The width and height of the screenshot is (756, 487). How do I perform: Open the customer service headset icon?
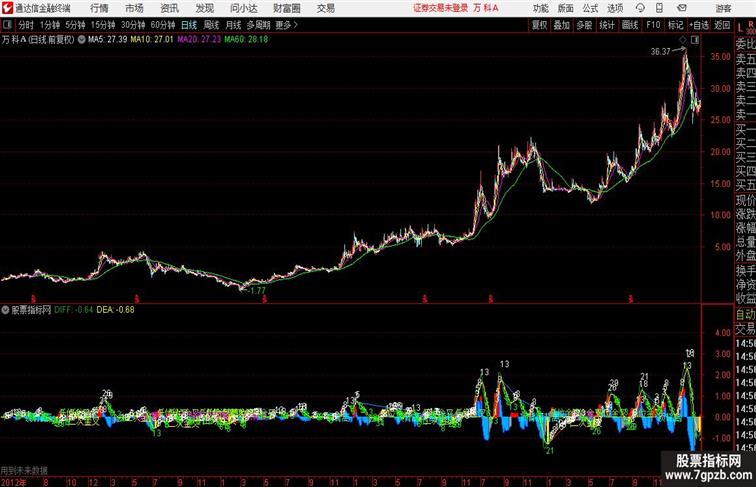640,8
